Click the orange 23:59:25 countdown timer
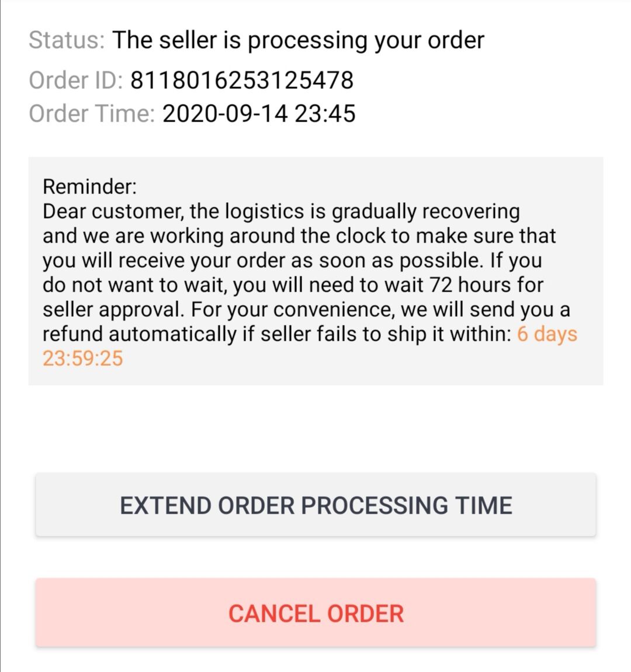The image size is (631, 672). click(83, 358)
